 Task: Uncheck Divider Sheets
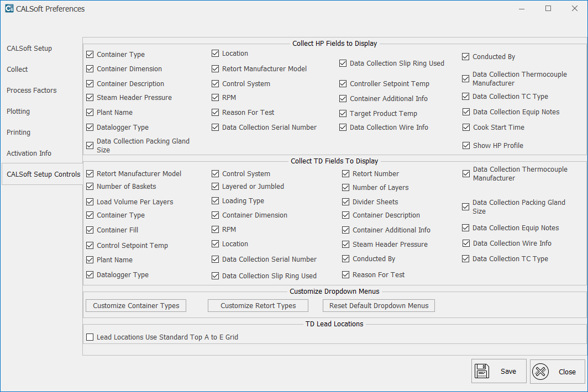coord(346,202)
